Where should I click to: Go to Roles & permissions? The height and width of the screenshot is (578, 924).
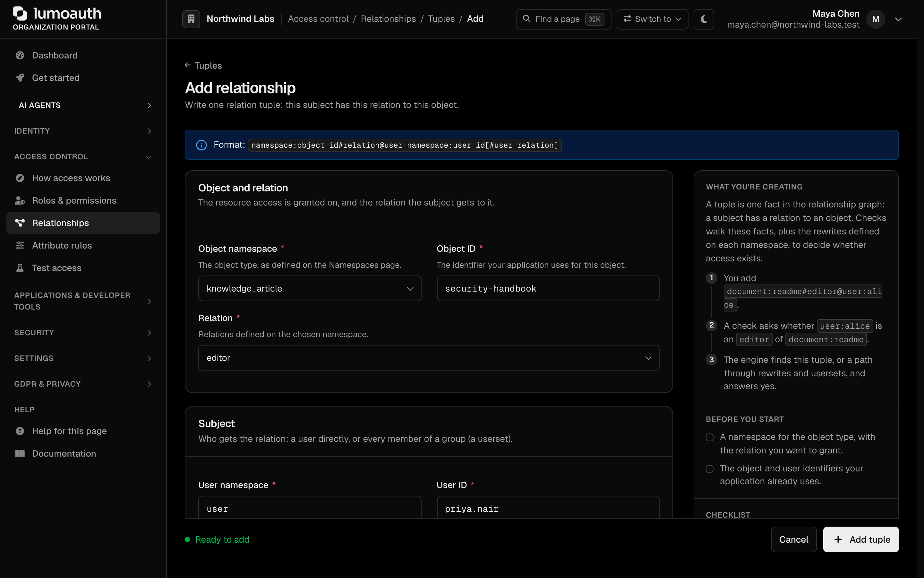click(83, 200)
